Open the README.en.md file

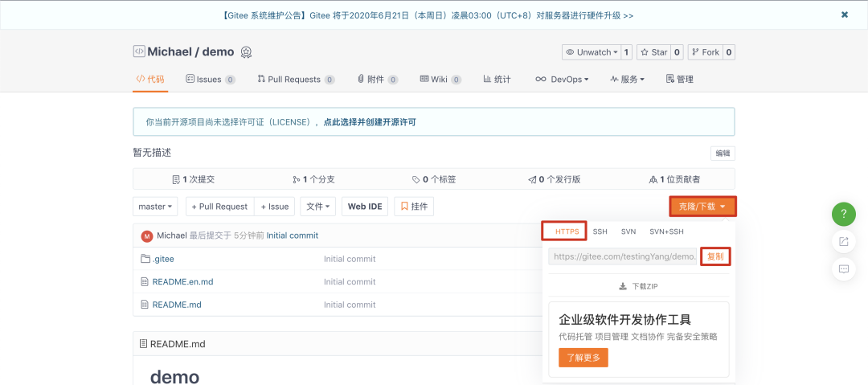click(x=182, y=281)
